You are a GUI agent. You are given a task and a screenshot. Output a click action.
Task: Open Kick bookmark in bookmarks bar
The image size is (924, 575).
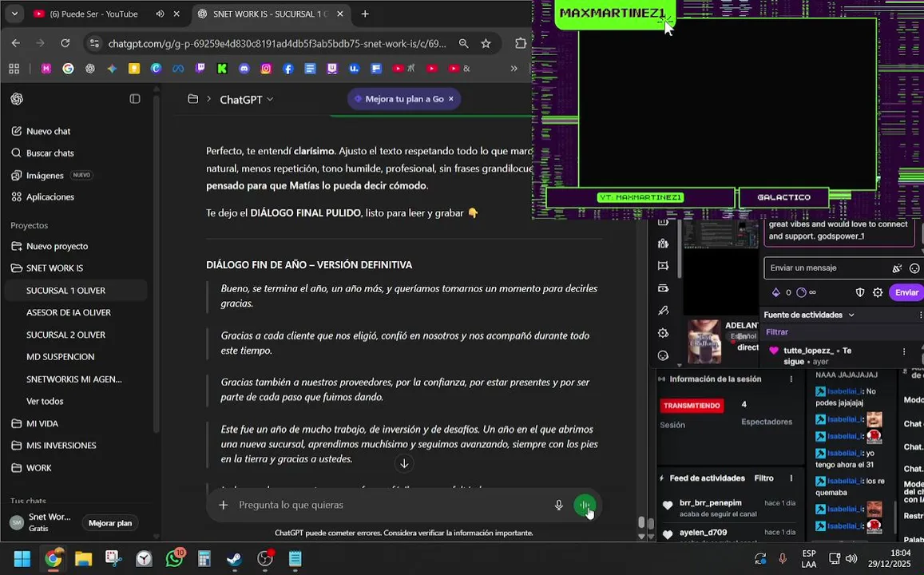click(x=222, y=69)
